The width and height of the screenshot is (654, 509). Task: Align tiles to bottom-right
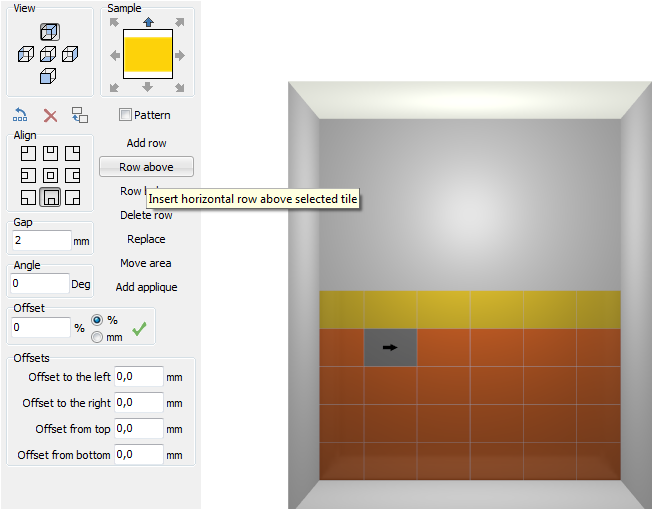73,198
